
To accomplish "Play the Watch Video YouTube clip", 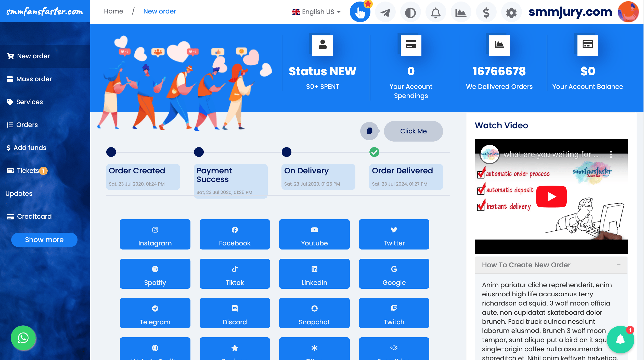I will pyautogui.click(x=551, y=197).
